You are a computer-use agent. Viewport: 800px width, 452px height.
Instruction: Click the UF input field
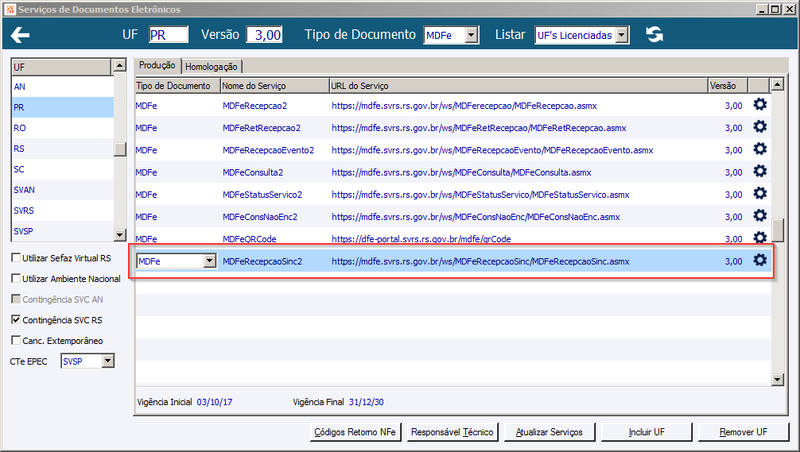click(168, 35)
